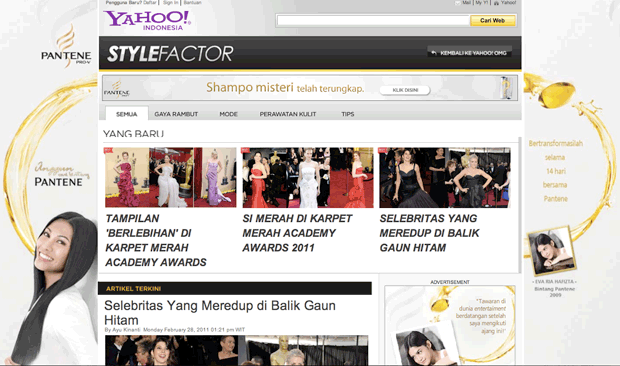Screen dimensions: 620x366
Task: Switch to the GAYA RAMBUT tab
Action: tap(176, 114)
